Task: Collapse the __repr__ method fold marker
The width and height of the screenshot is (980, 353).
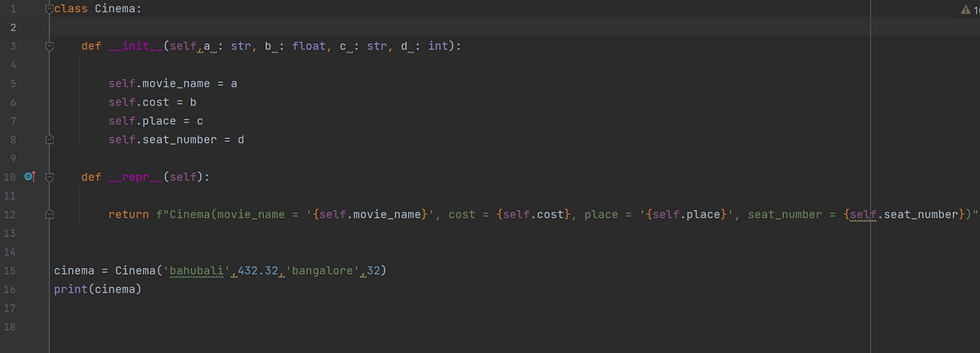Action: click(x=49, y=176)
